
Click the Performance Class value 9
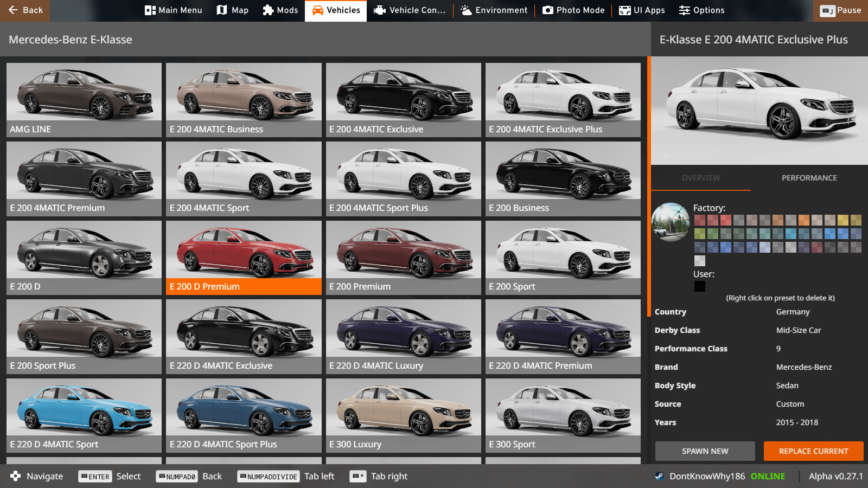[x=778, y=349]
